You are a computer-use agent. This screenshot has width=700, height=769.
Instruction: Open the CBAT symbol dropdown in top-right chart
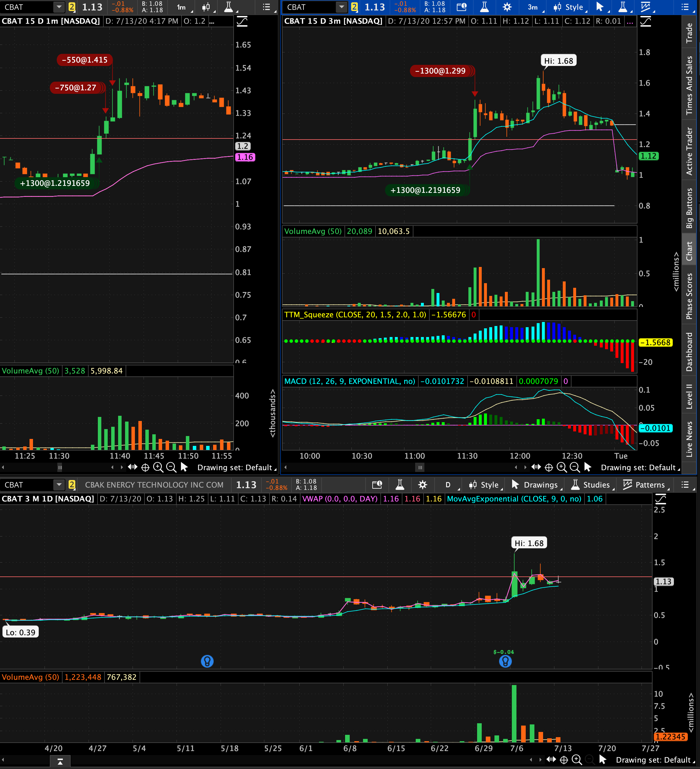point(341,7)
